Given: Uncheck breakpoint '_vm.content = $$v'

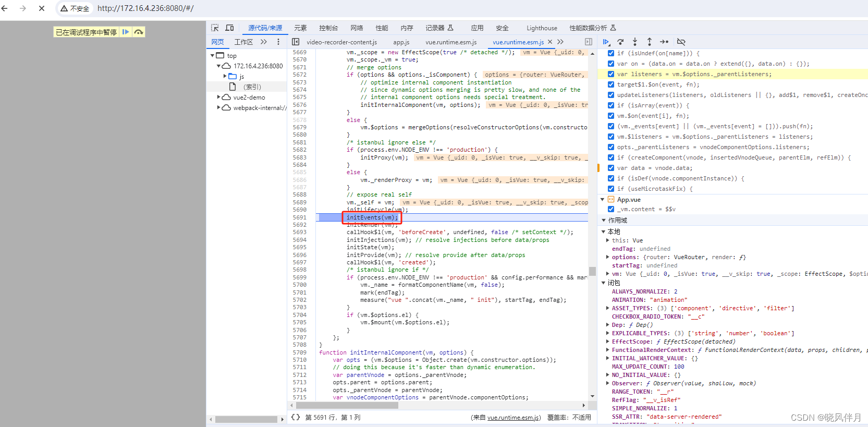Looking at the screenshot, I should tap(611, 209).
